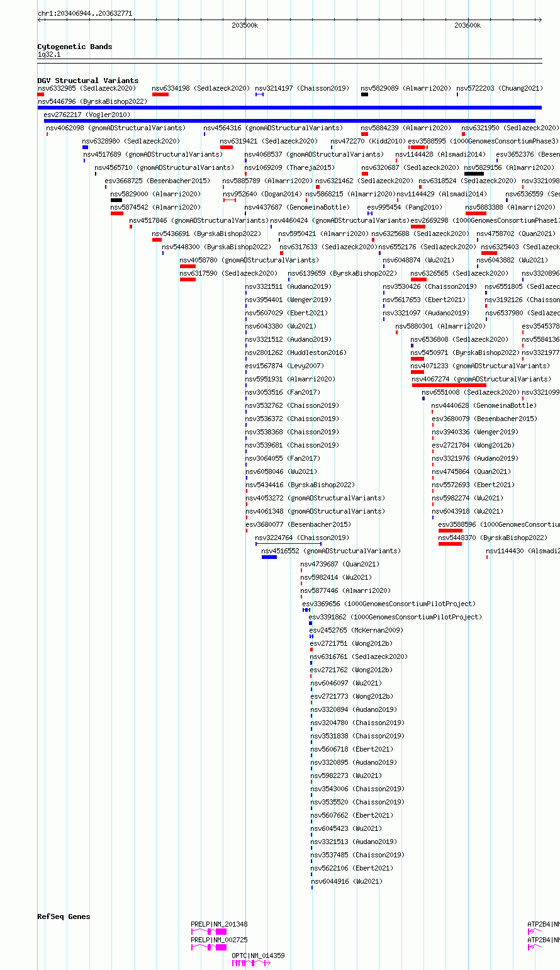Screen dimensions: 560x970
Task: Select variant nsv4517689 (gnomADStructuralVariants)
Action: (x=153, y=154)
